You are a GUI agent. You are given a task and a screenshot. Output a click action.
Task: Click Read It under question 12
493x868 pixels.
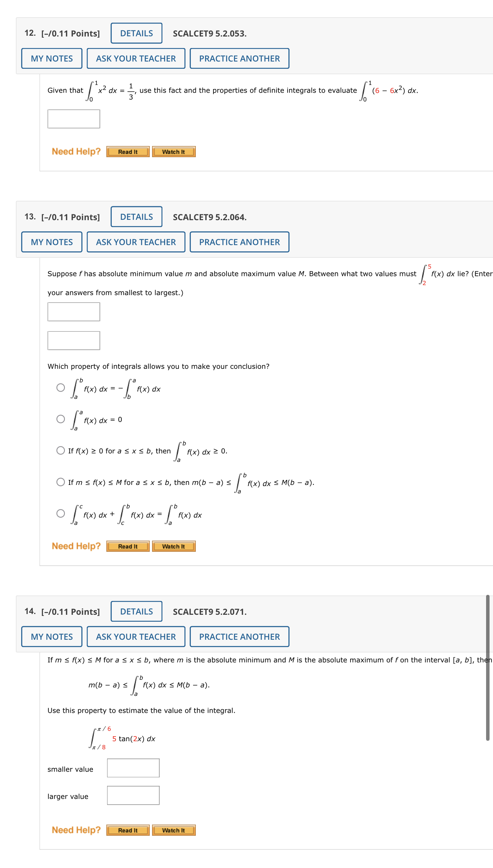128,151
